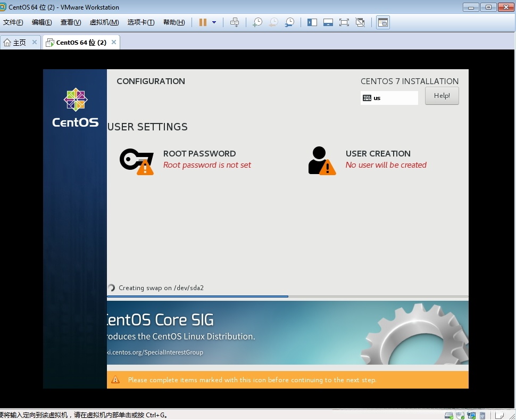This screenshot has width=516, height=420.
Task: Click the message log note icon
Action: tap(500, 415)
